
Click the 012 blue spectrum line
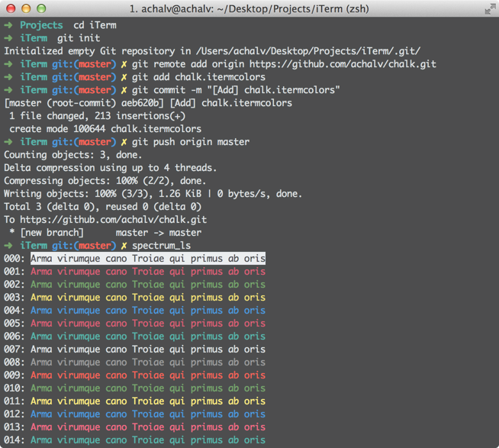click(x=148, y=414)
